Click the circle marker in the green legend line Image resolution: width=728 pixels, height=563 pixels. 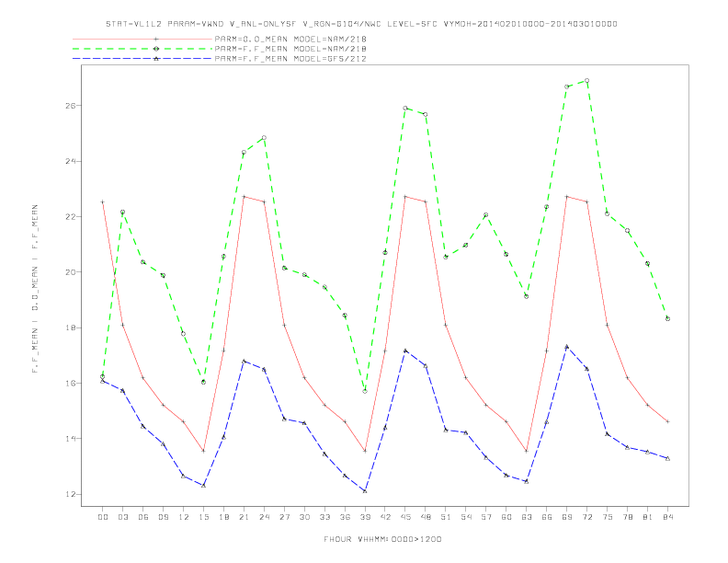(156, 49)
